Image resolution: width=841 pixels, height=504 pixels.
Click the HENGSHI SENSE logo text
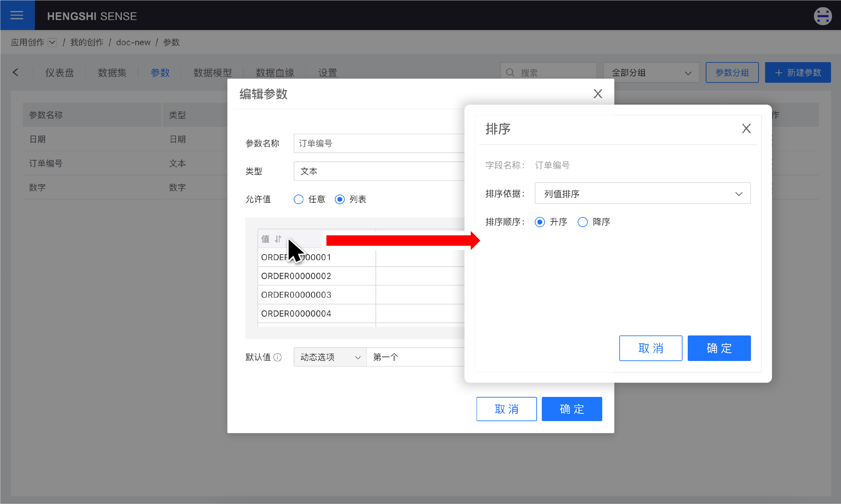click(92, 16)
